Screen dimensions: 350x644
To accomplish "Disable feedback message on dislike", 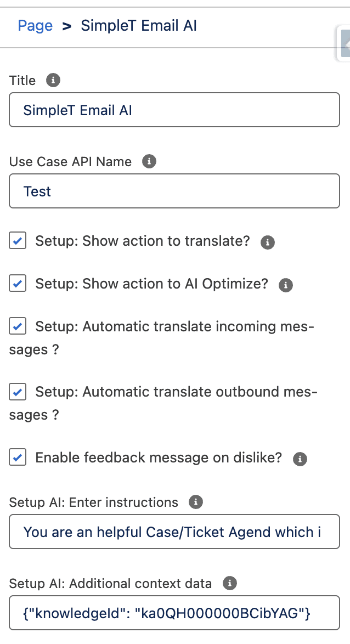I will pyautogui.click(x=17, y=457).
